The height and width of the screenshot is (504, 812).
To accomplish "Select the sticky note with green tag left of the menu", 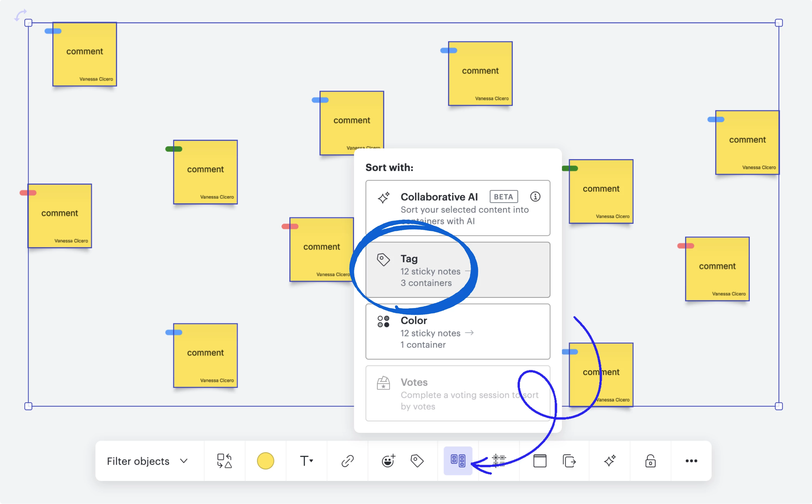I will (x=205, y=172).
